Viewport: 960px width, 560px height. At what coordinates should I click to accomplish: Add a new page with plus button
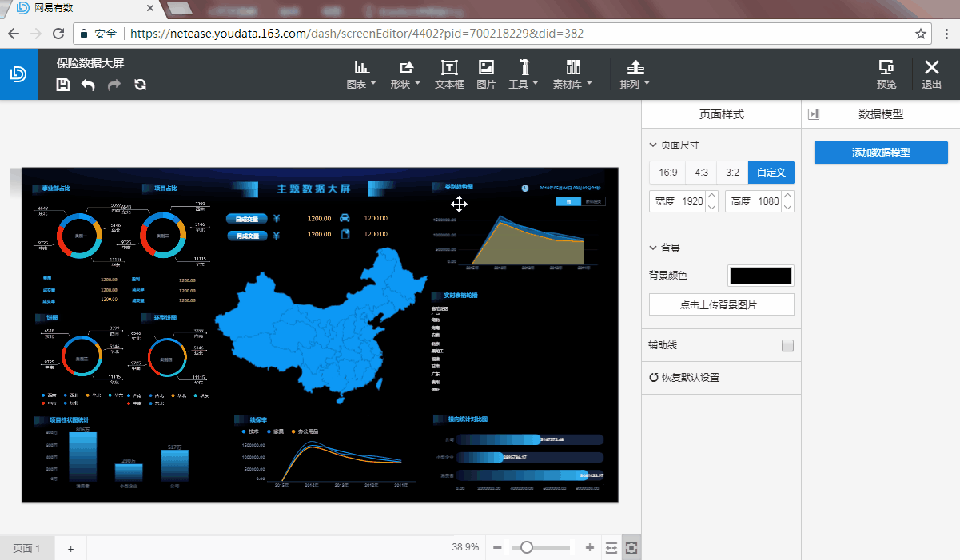70,549
